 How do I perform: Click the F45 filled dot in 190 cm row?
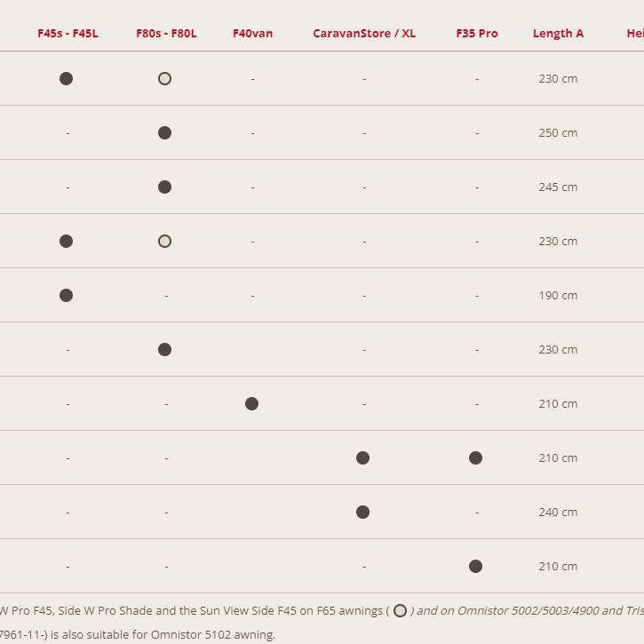tap(66, 295)
